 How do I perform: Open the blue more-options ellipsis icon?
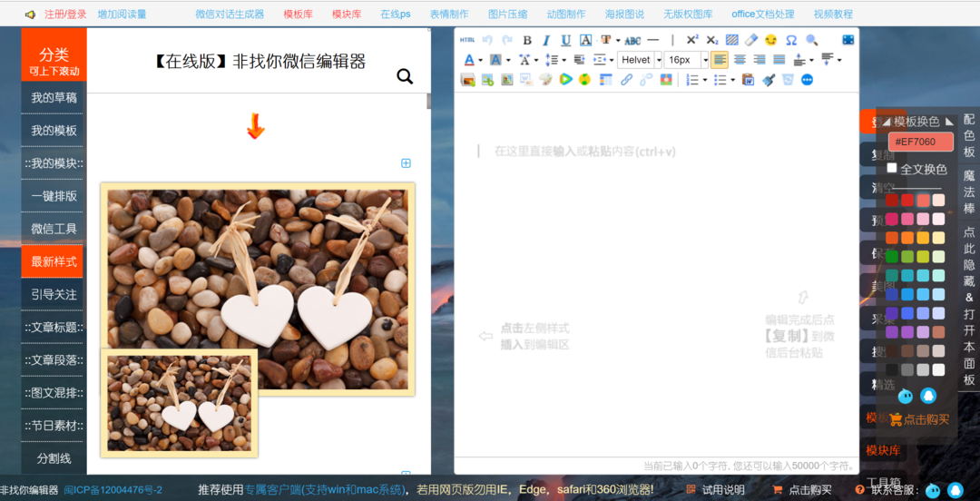pos(807,80)
